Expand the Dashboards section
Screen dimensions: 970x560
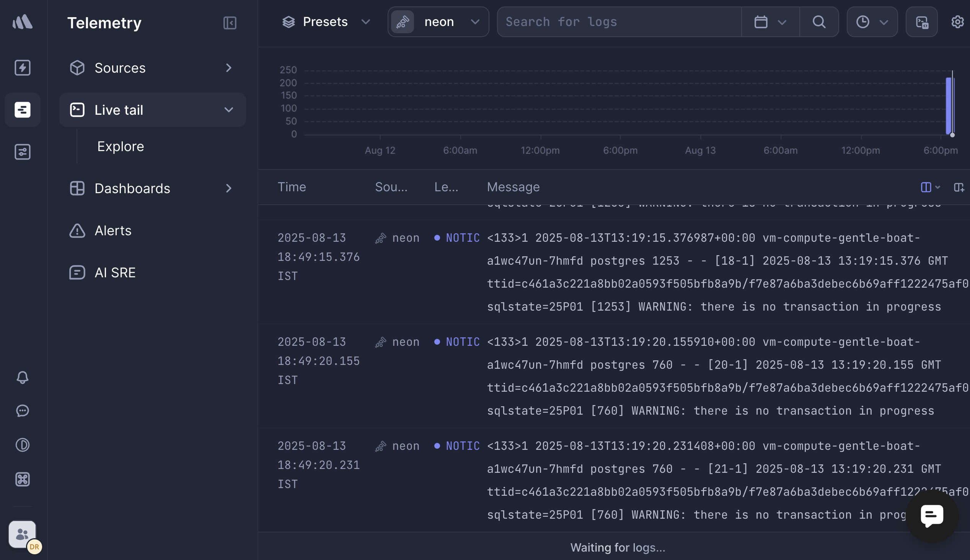[229, 188]
